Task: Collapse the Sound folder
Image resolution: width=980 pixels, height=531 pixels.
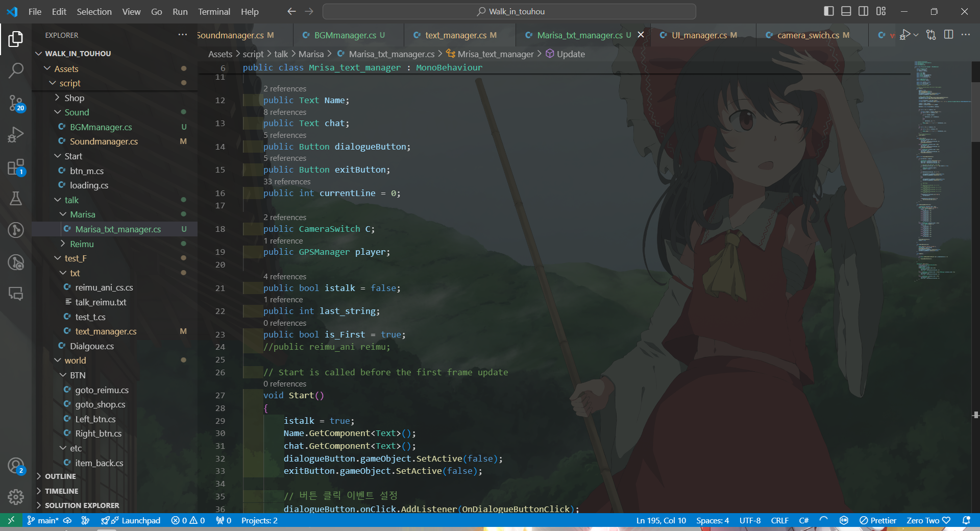Action: pyautogui.click(x=114, y=112)
